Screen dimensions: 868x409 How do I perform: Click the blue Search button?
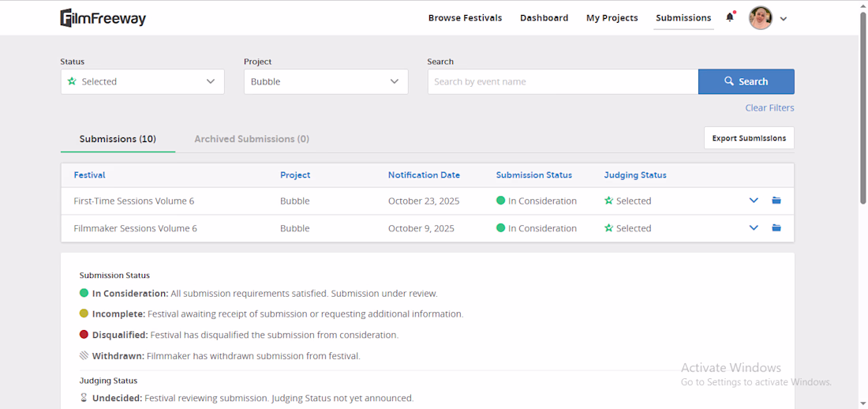(746, 81)
